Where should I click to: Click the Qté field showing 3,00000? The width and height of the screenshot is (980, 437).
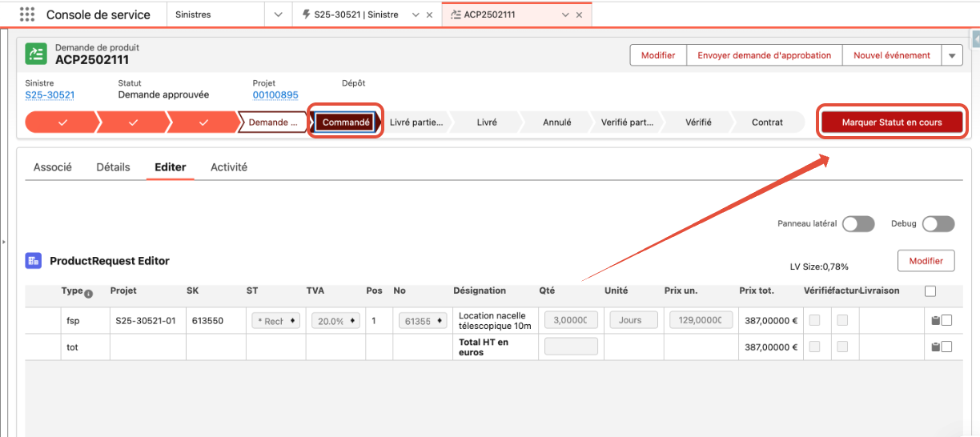point(571,321)
